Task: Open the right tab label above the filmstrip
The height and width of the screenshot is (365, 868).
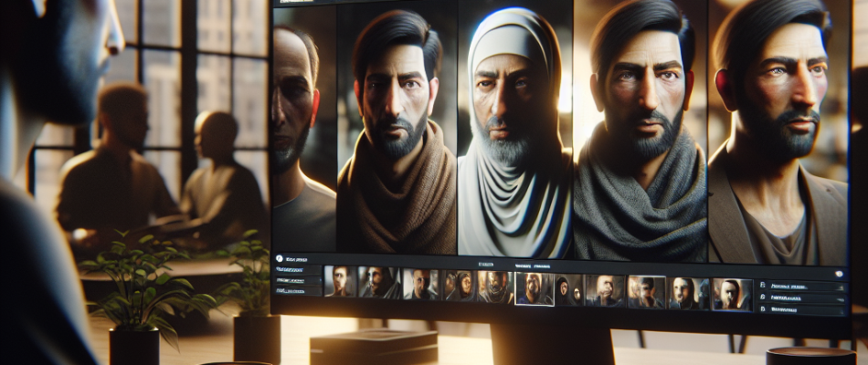Action: click(x=533, y=267)
